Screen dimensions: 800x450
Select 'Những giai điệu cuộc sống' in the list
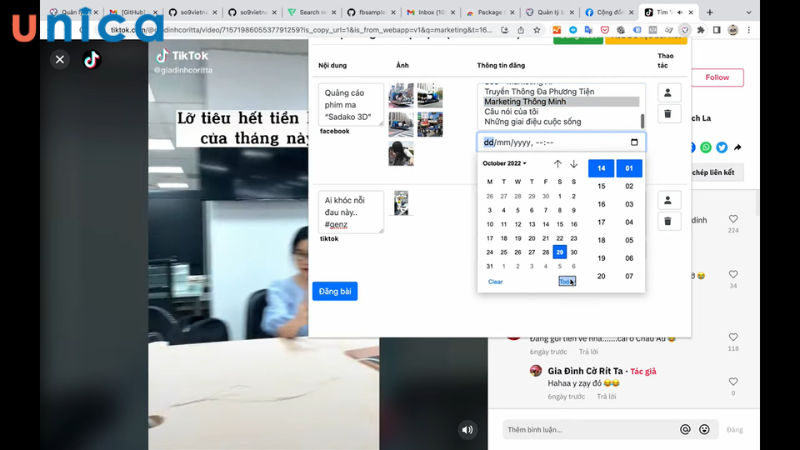click(x=533, y=121)
